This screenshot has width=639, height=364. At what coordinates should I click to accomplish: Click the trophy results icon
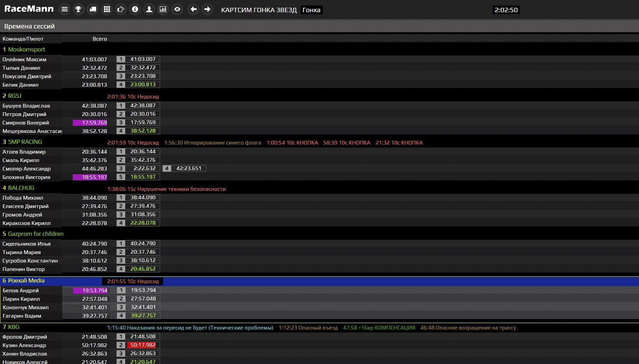coord(78,9)
